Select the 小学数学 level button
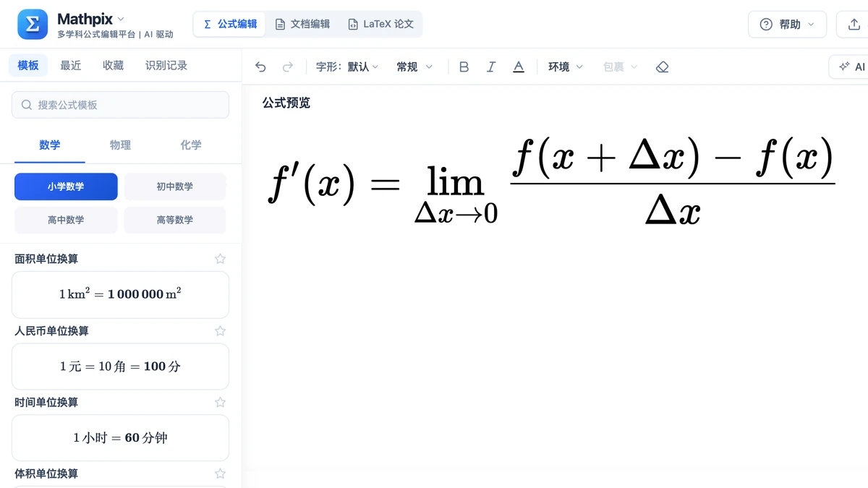 [x=66, y=187]
